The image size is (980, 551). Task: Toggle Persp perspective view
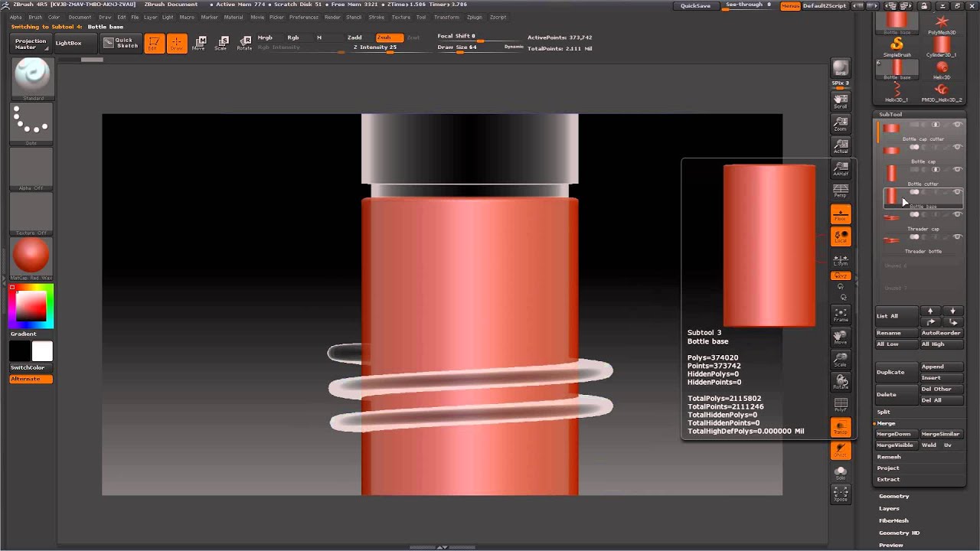click(x=841, y=191)
